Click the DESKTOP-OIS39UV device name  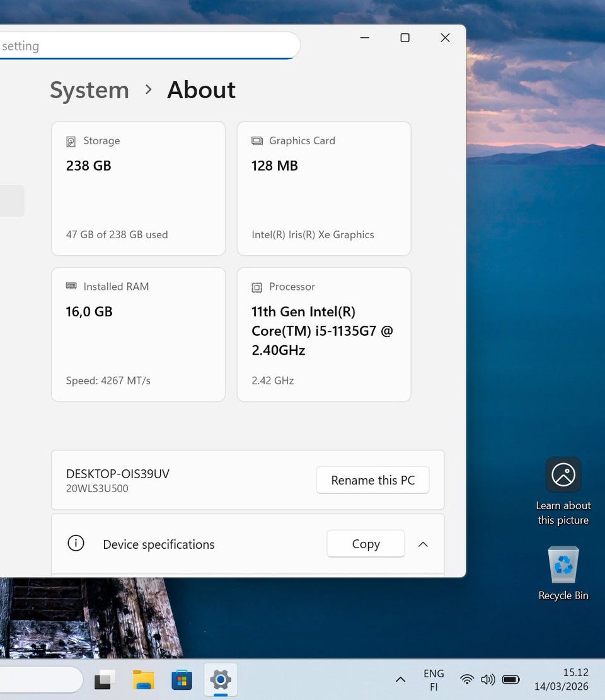click(x=118, y=474)
